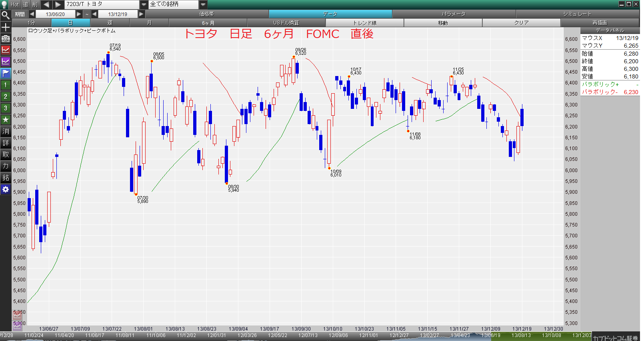
Task: Click the timeline label 11/08/11
Action: click(125, 335)
